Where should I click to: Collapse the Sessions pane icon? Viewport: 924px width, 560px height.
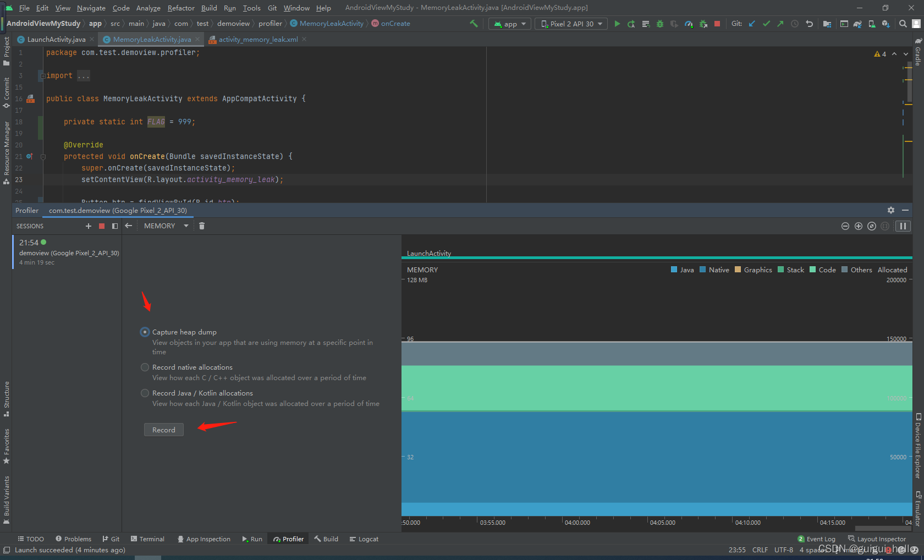(x=115, y=226)
